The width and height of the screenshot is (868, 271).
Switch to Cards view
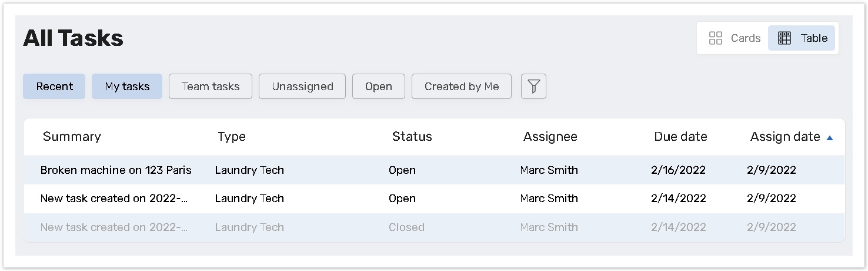click(735, 38)
